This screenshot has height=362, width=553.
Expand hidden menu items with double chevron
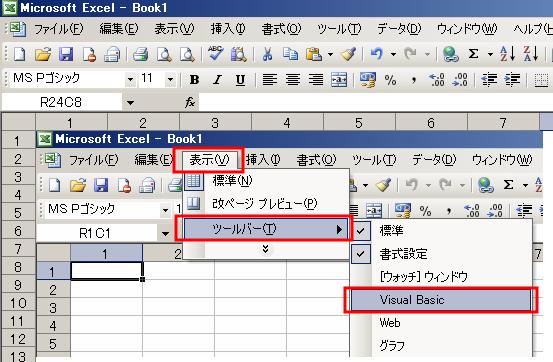pyautogui.click(x=266, y=249)
